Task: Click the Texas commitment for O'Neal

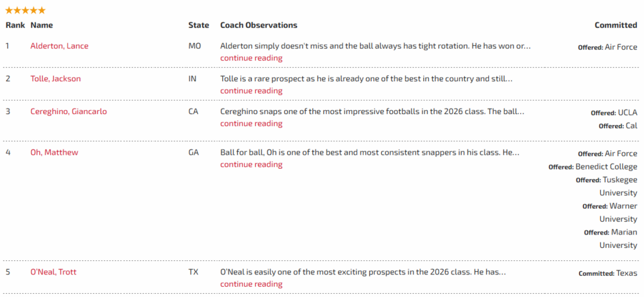Action: point(627,273)
